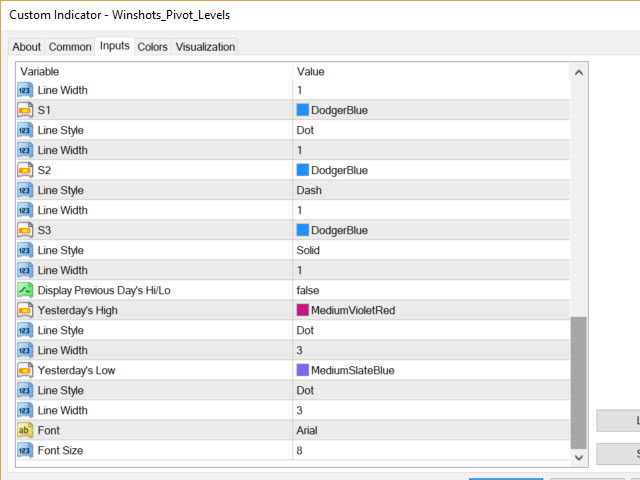Select the S3 variable label
640x480 pixels.
pyautogui.click(x=44, y=230)
